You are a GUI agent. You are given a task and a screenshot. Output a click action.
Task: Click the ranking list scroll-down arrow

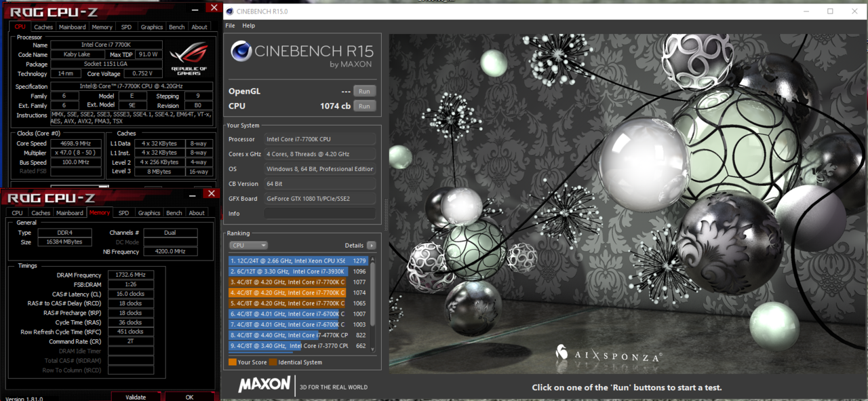coord(372,349)
